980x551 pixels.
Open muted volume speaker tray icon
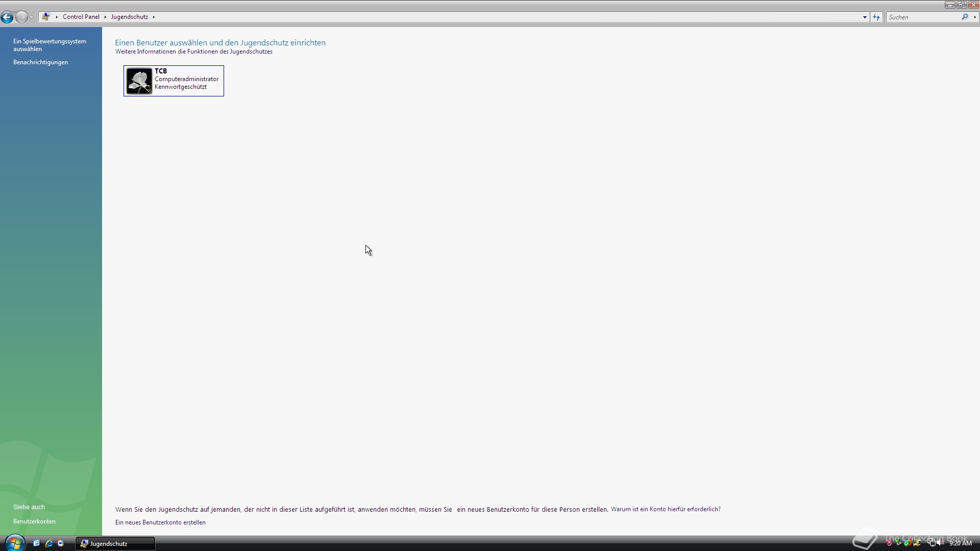pyautogui.click(x=940, y=542)
